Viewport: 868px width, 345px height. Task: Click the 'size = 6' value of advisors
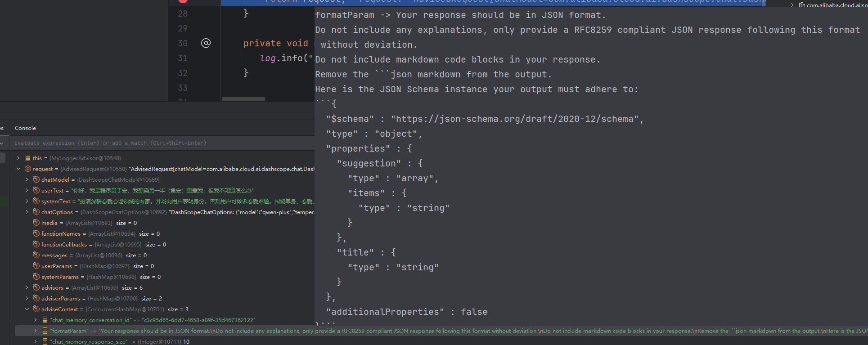coord(132,287)
